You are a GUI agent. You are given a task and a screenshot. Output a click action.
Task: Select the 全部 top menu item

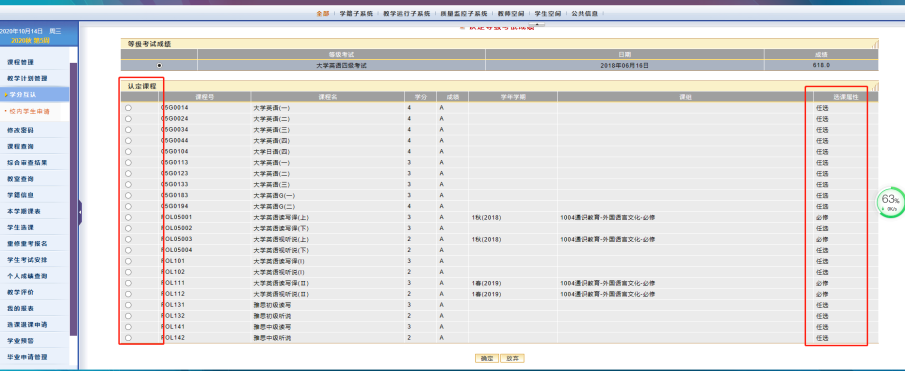click(x=322, y=13)
